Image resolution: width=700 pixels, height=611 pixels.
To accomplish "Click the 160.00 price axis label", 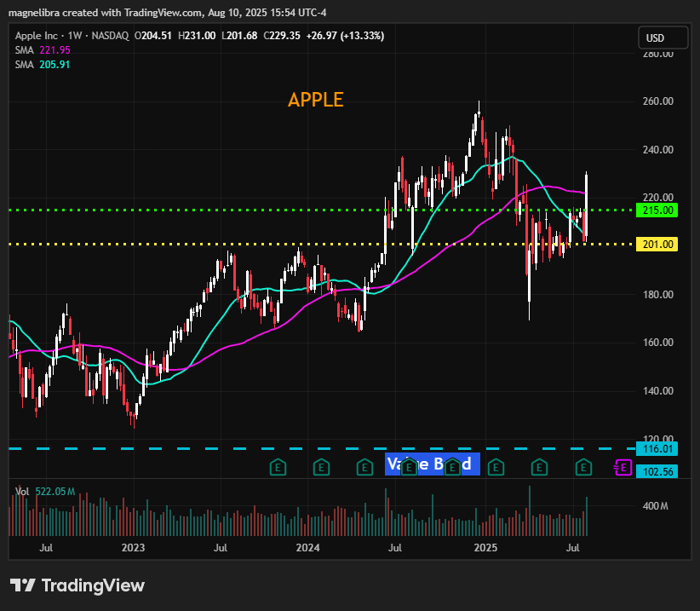I will 657,343.
